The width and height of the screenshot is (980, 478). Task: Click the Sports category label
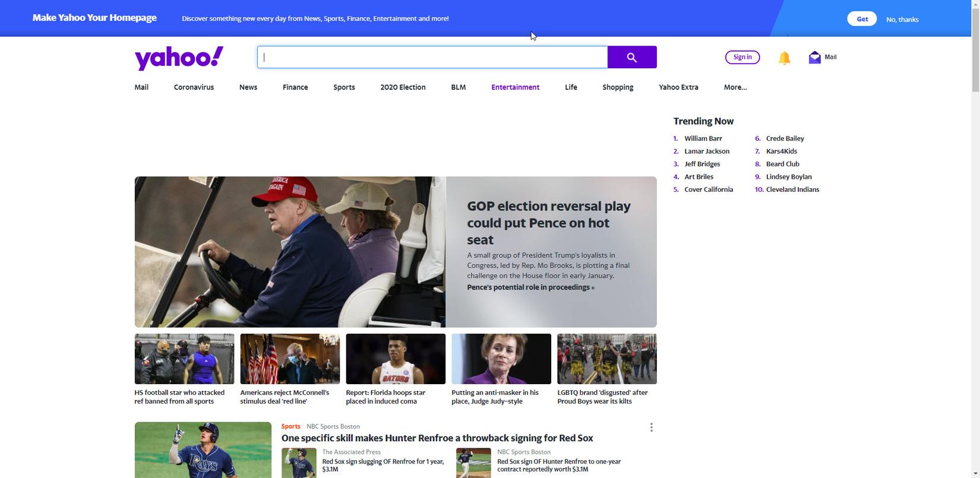290,426
